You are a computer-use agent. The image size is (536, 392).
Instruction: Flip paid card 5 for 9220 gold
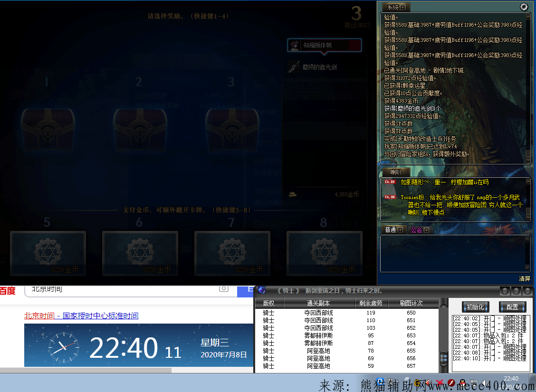(x=48, y=253)
